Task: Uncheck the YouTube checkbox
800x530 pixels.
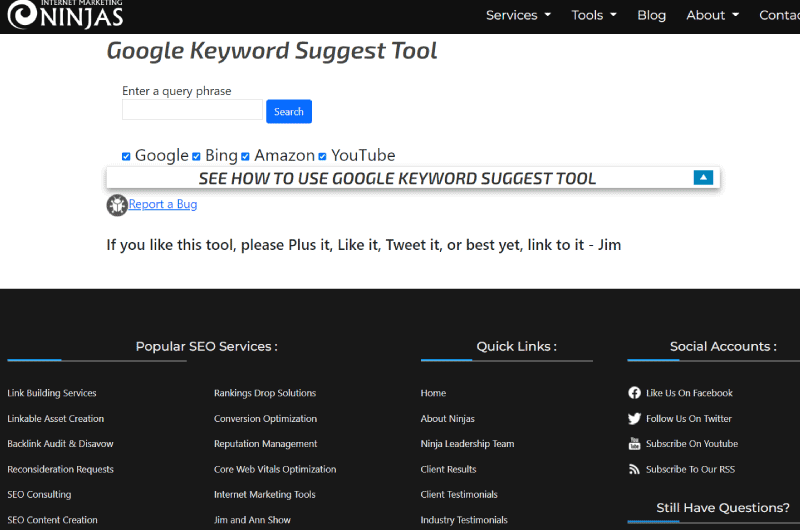Action: point(322,156)
